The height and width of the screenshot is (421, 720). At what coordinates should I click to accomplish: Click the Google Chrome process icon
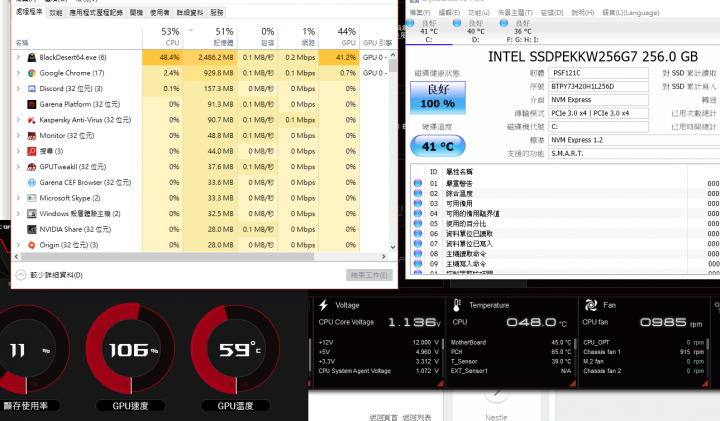tap(32, 73)
